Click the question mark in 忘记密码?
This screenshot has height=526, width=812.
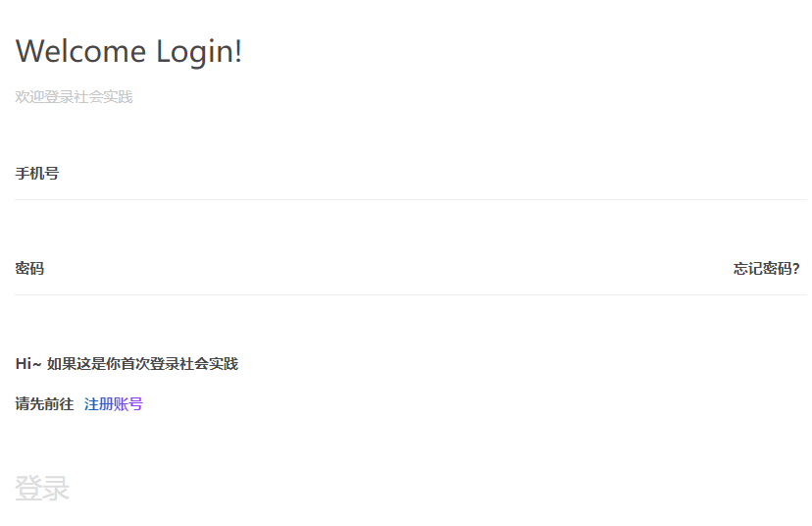click(x=796, y=269)
